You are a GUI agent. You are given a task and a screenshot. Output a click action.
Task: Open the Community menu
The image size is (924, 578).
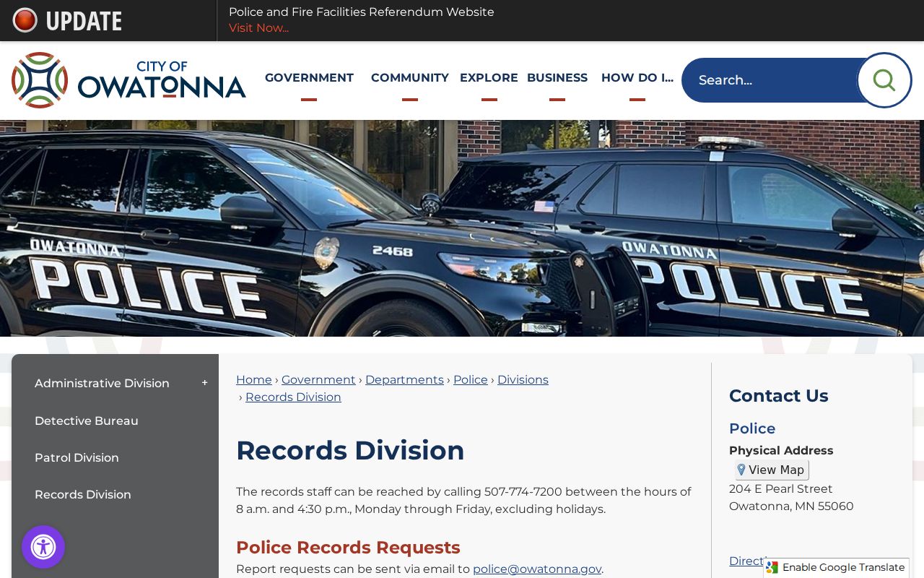(x=410, y=78)
